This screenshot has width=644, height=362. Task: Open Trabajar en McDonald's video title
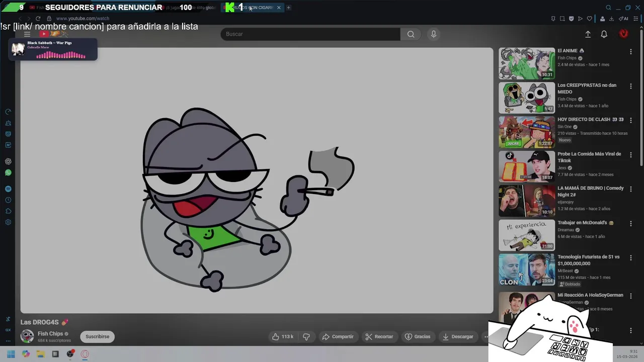[586, 223]
